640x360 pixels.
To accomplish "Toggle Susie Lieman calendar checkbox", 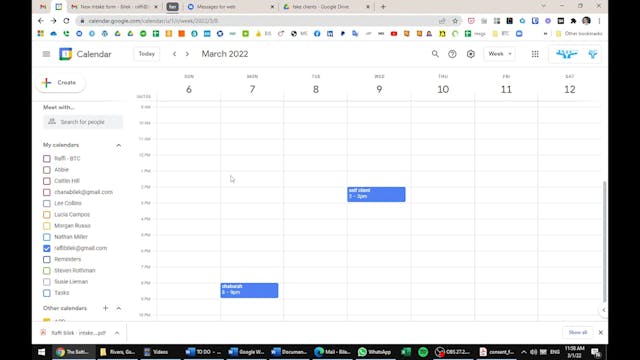I will [x=47, y=282].
